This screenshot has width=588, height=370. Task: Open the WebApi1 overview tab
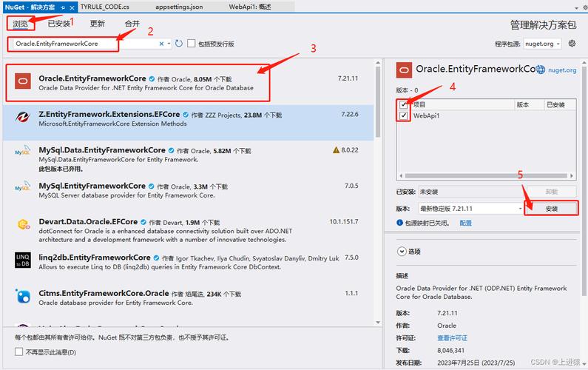coord(250,7)
